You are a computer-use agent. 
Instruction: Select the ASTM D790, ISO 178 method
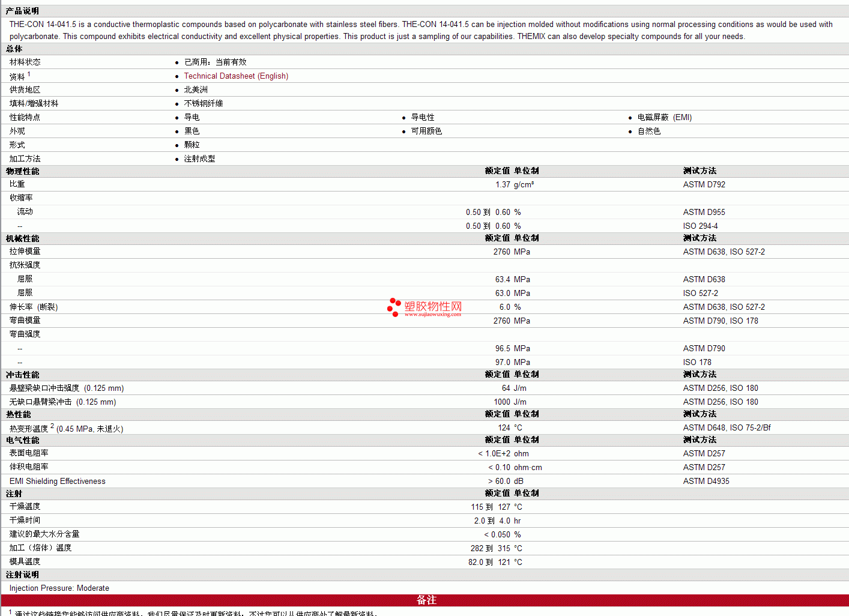721,321
